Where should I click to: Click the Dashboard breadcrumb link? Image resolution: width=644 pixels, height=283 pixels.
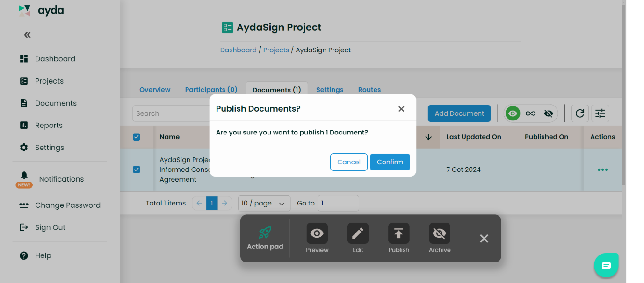click(239, 50)
